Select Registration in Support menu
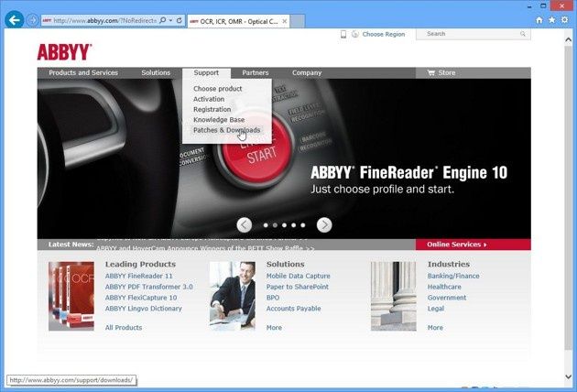 coord(212,109)
